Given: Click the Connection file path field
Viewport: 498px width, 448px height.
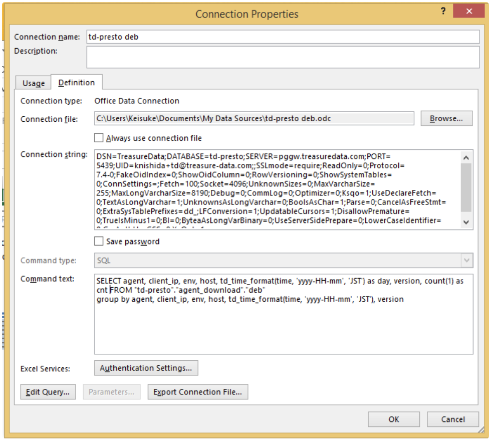Looking at the screenshot, I should [x=254, y=119].
